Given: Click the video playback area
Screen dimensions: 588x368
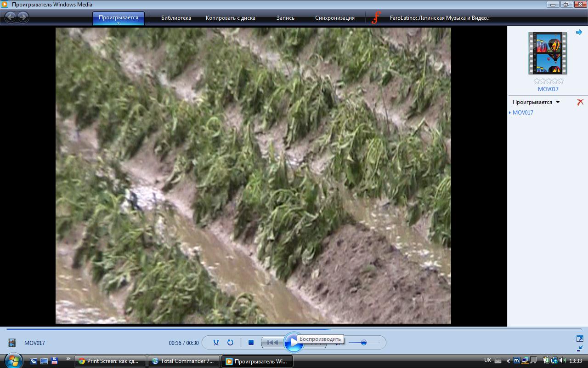Looking at the screenshot, I should click(253, 176).
